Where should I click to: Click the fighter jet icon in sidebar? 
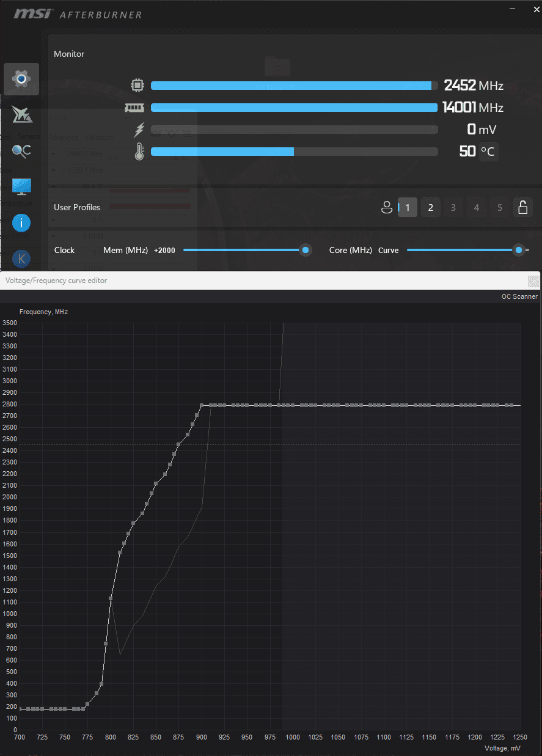coord(21,114)
